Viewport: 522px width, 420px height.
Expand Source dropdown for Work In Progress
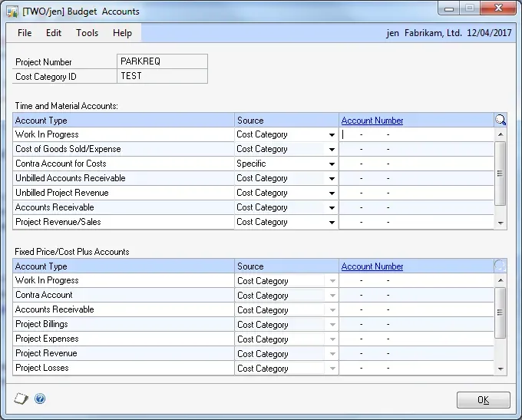coord(332,134)
